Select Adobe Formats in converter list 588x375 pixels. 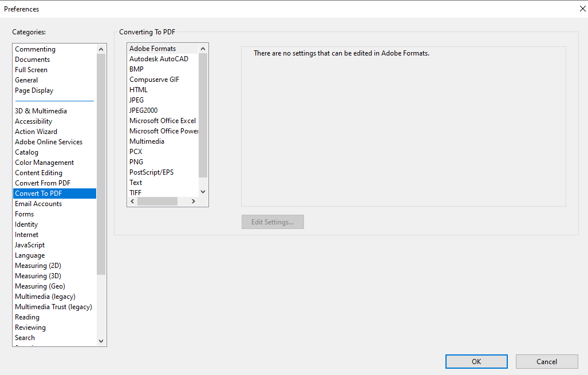pyautogui.click(x=163, y=49)
